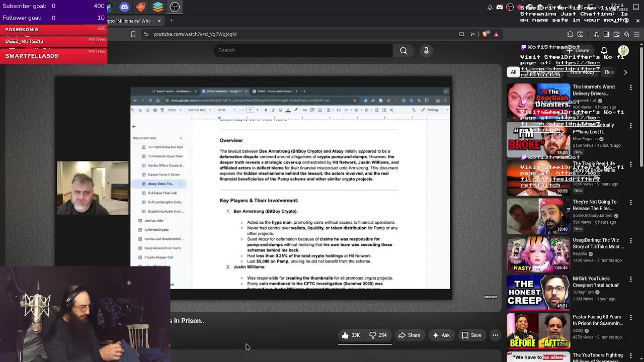Open options menu for They're Not Going To Release
This screenshot has height=362, width=644.
[x=630, y=203]
